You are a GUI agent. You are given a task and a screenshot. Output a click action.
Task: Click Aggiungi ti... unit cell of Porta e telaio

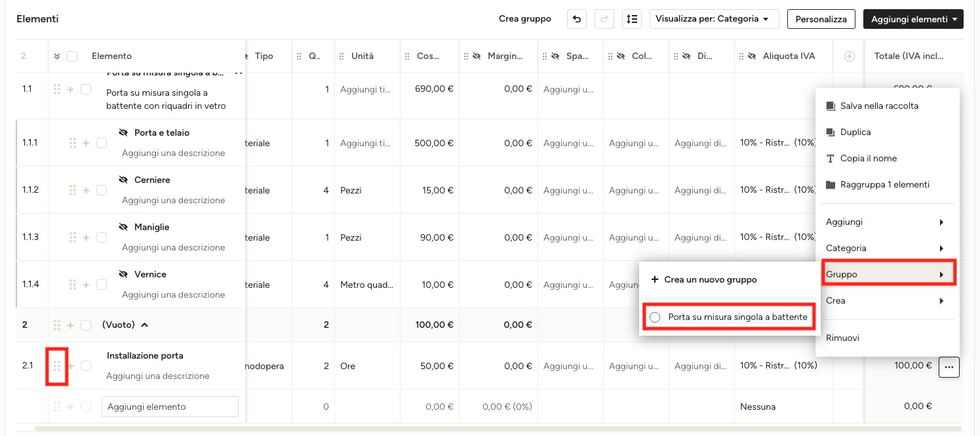point(367,143)
